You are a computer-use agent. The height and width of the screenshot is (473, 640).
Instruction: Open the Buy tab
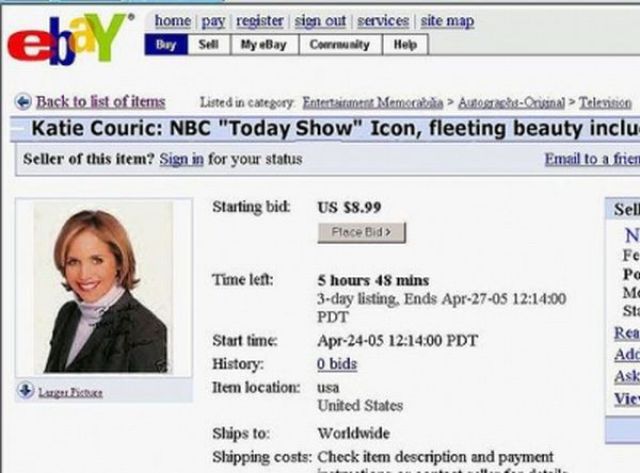tap(166, 44)
